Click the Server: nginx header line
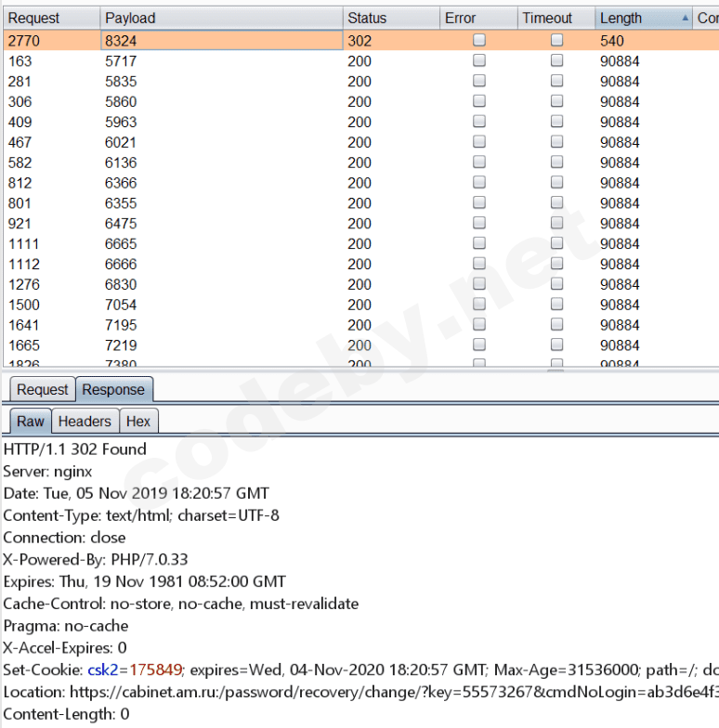The width and height of the screenshot is (719, 728). pyautogui.click(x=47, y=472)
